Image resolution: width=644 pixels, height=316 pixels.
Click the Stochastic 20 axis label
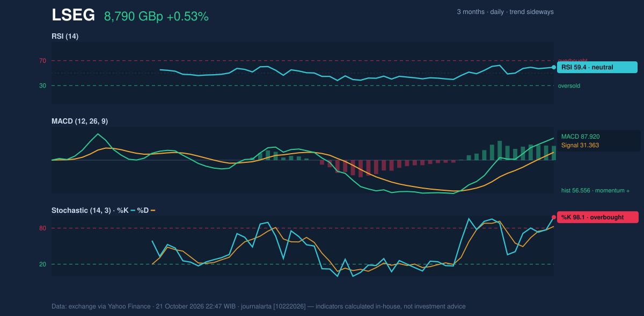pyautogui.click(x=42, y=264)
